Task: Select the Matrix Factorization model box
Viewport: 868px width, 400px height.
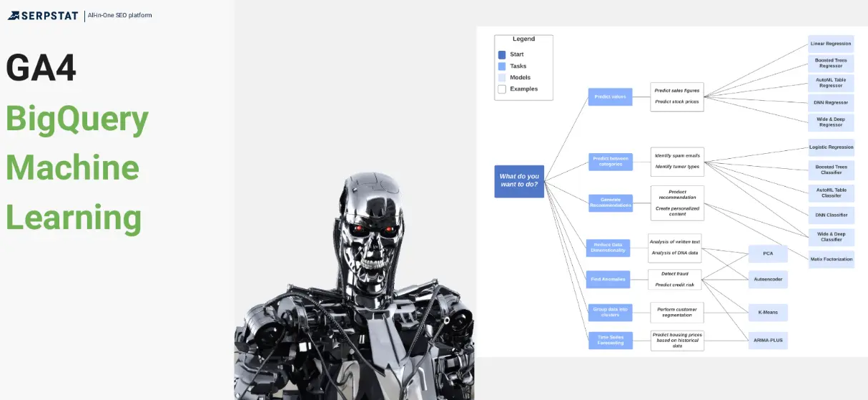Action: pos(831,259)
